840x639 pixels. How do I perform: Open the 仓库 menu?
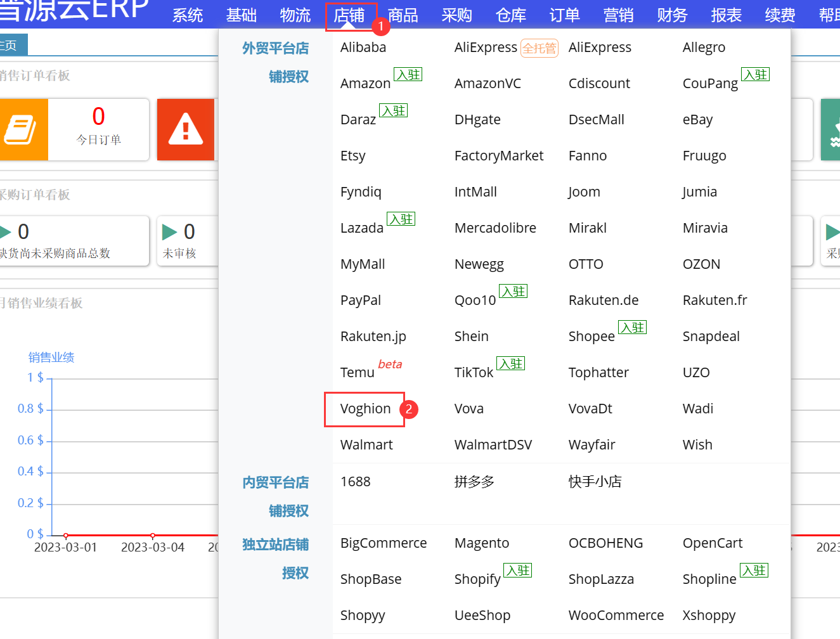511,15
